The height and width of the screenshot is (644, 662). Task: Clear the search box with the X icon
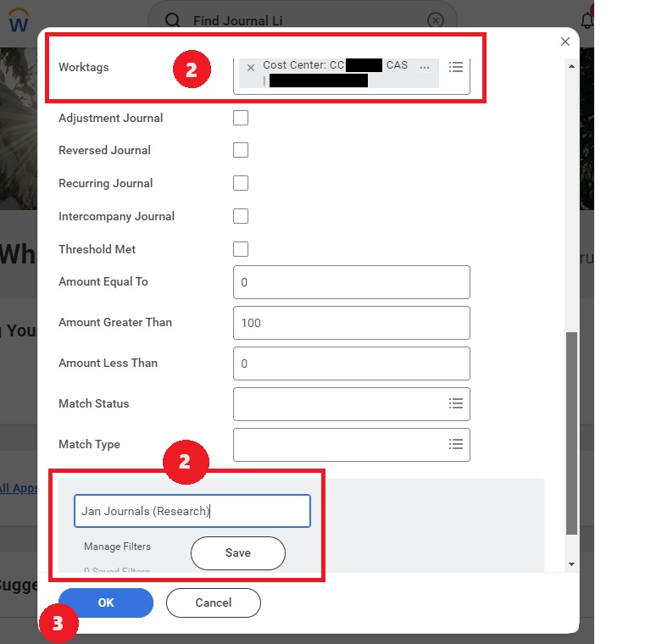click(436, 19)
